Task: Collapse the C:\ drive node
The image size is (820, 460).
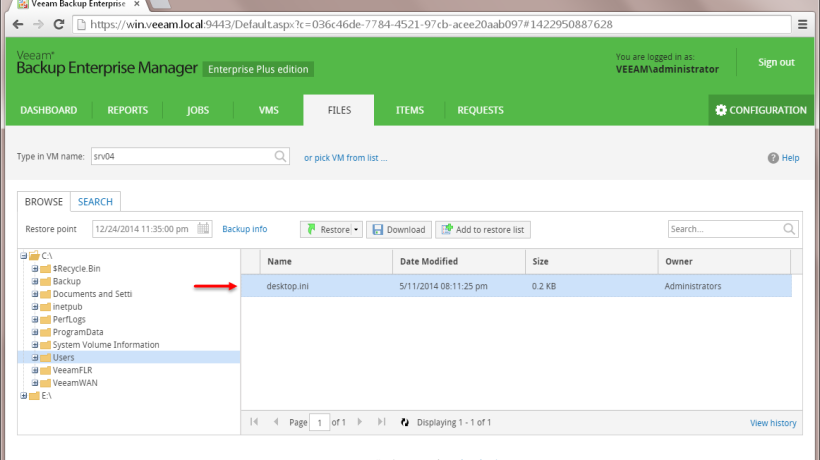Action: click(x=23, y=256)
